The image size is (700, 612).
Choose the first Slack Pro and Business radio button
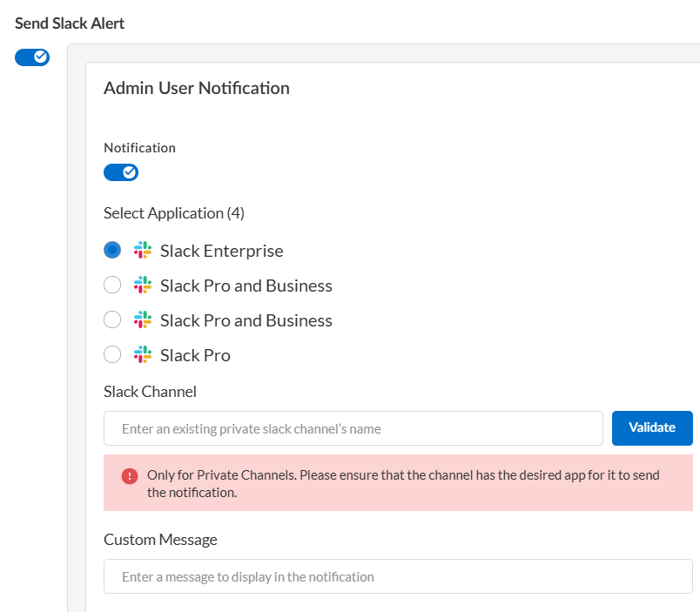click(x=112, y=286)
